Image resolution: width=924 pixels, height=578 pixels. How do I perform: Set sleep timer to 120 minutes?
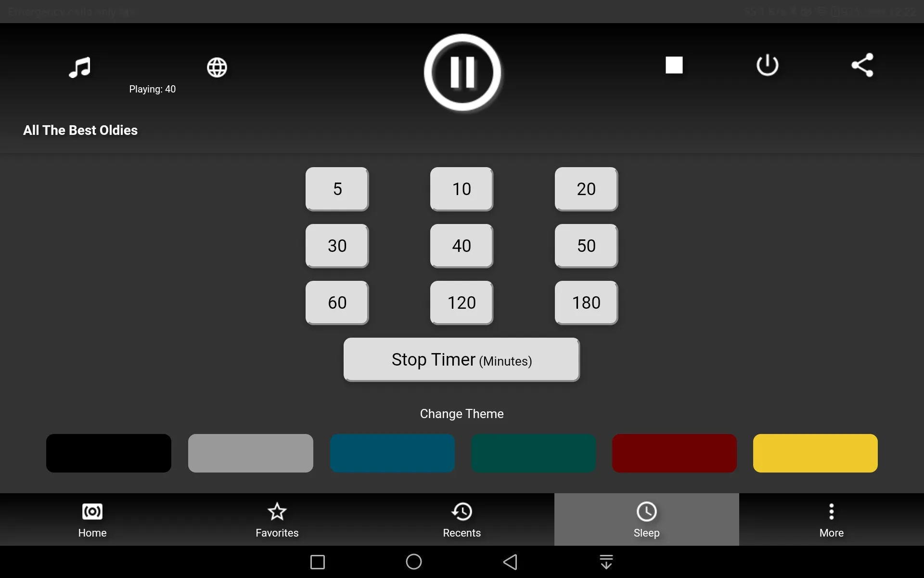[462, 302]
